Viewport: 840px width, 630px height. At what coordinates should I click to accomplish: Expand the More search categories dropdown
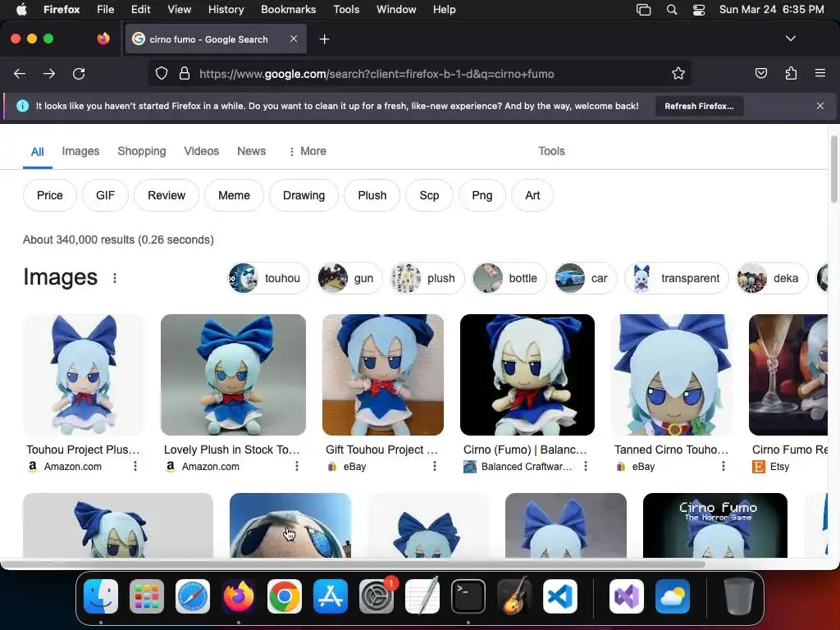point(308,151)
